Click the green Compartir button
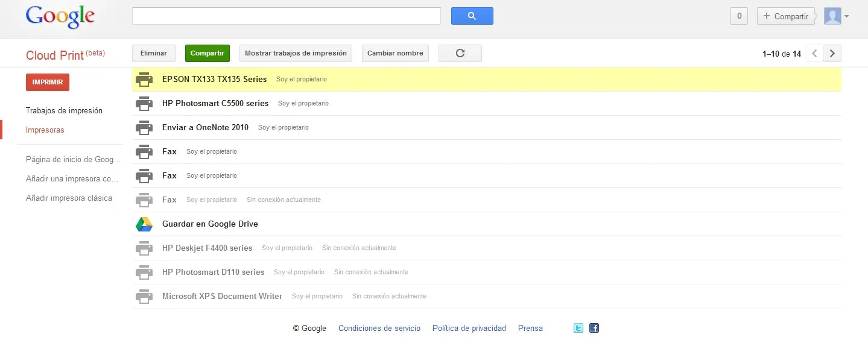This screenshot has width=868, height=343. (207, 53)
